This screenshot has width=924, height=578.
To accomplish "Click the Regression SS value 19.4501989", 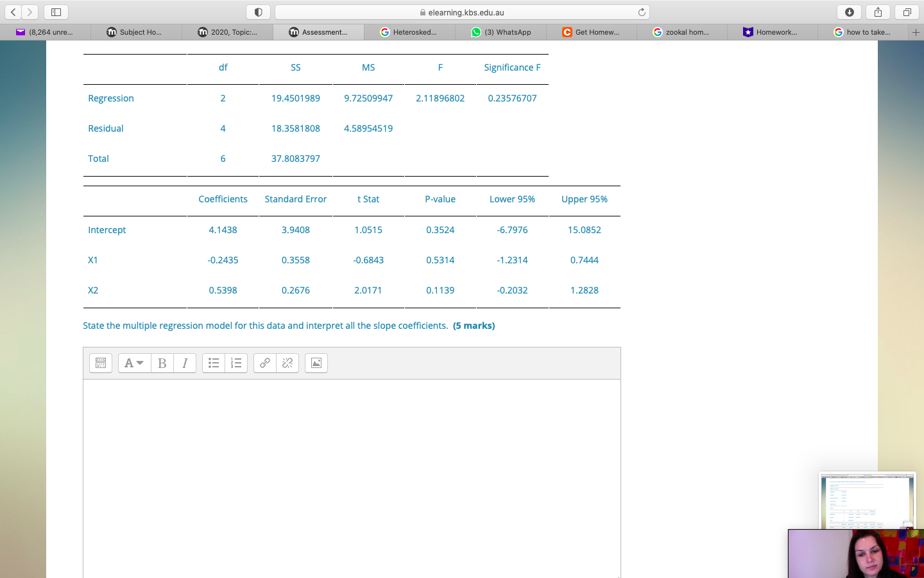I will 296,98.
